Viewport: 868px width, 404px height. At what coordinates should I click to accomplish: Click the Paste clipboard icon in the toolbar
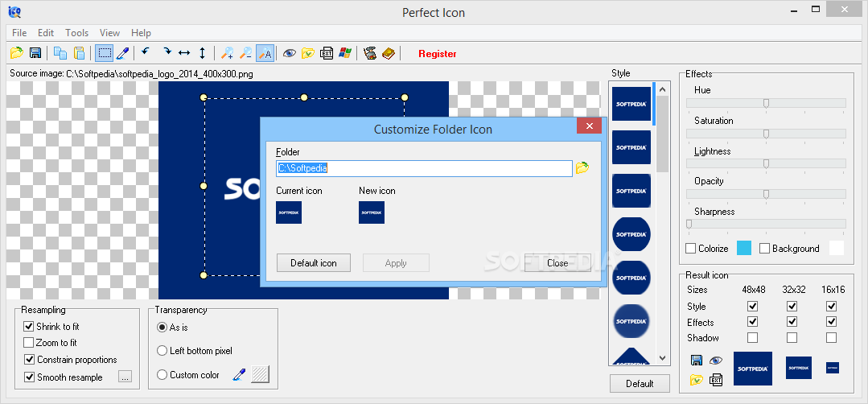(79, 53)
